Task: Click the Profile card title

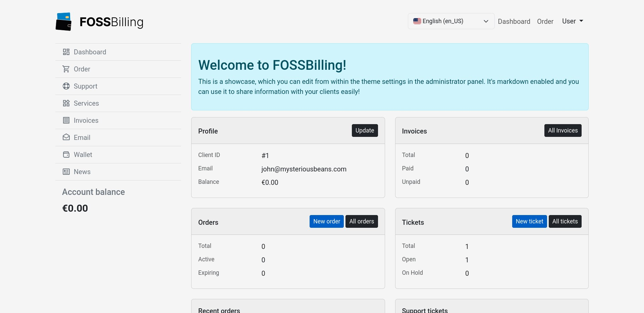Action: coord(208,131)
